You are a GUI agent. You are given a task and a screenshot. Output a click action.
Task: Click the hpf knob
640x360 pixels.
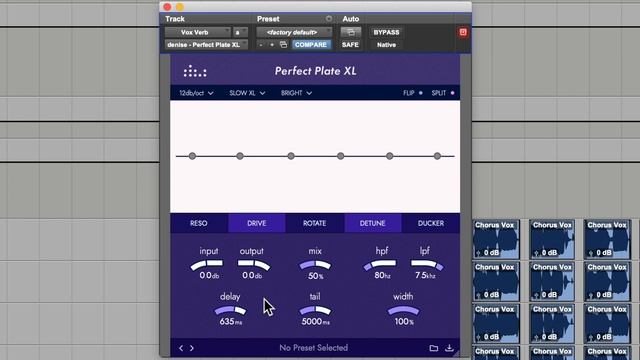click(x=380, y=264)
